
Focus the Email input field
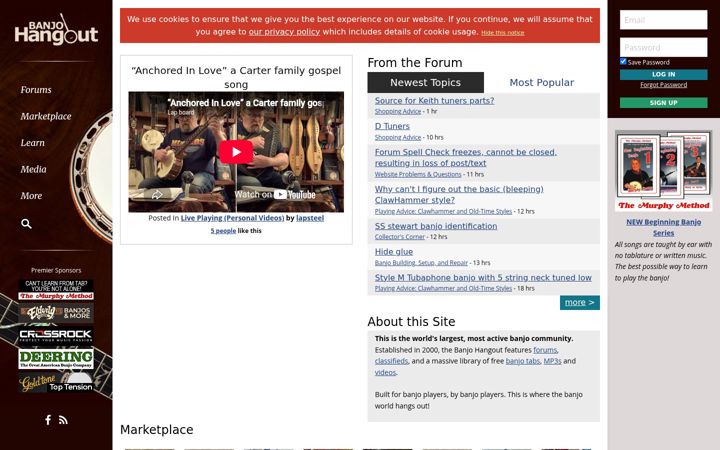[664, 20]
